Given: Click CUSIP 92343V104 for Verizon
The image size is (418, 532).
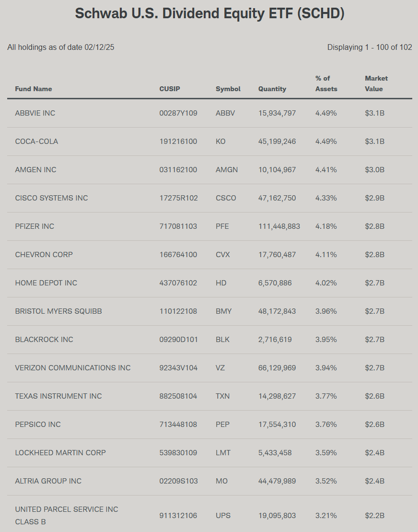Looking at the screenshot, I should pos(178,368).
